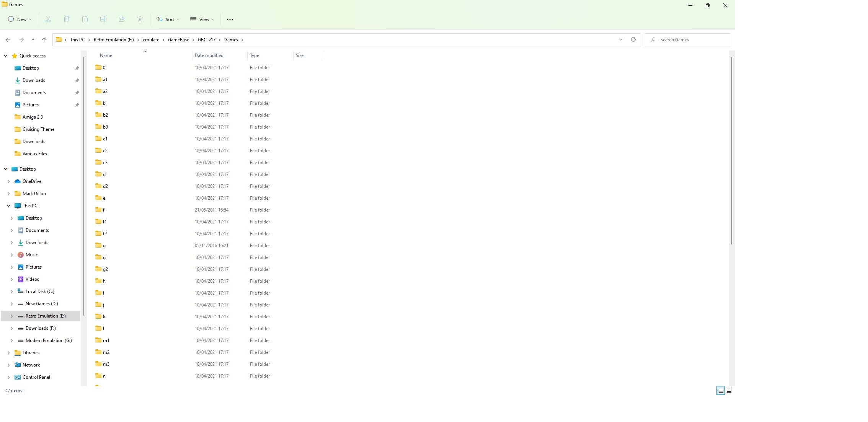868x422 pixels.
Task: Refresh the folder with refresh icon
Action: (x=633, y=39)
